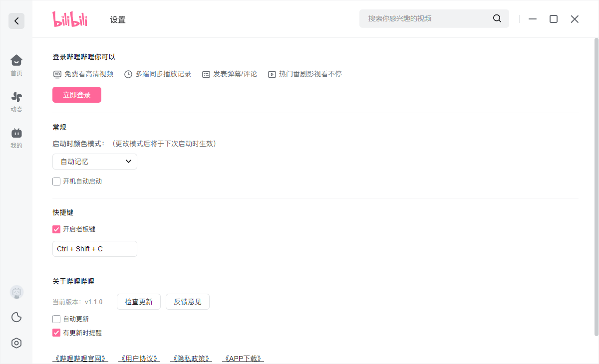
Task: Click the Ctrl + Shift + C hotkey field
Action: 94,248
